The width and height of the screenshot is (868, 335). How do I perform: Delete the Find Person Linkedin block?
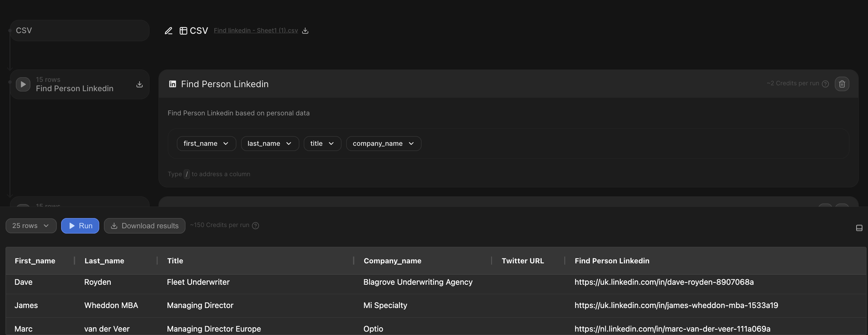pos(841,84)
